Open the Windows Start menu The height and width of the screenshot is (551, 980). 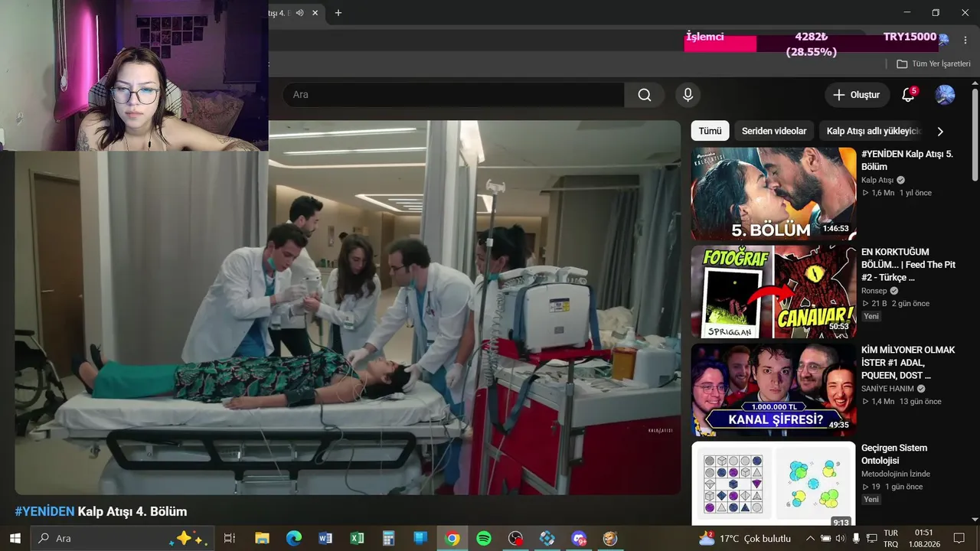(15, 538)
